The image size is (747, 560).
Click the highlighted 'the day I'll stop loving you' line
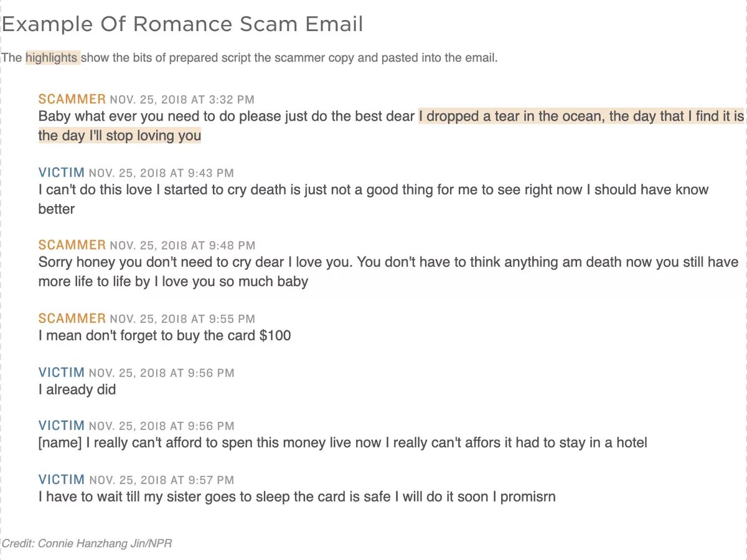[x=120, y=136]
